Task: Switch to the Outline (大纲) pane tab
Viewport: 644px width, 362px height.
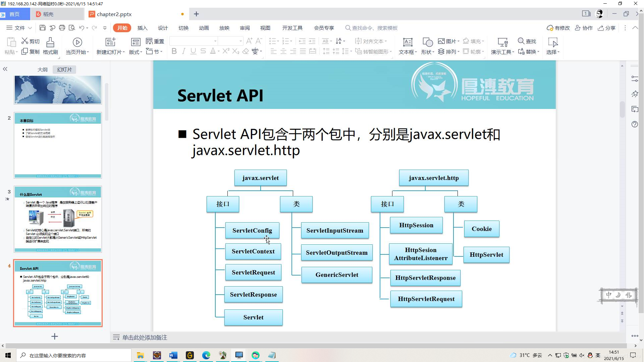Action: tap(42, 69)
